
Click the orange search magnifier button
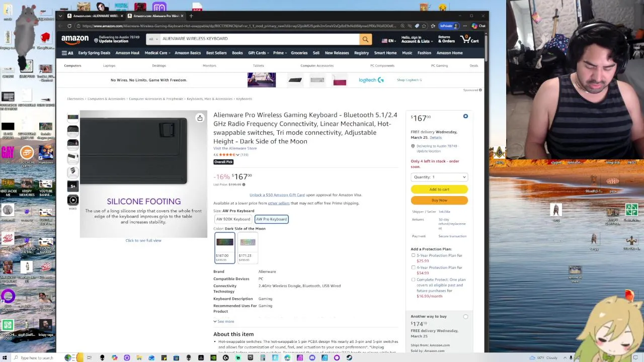point(365,39)
